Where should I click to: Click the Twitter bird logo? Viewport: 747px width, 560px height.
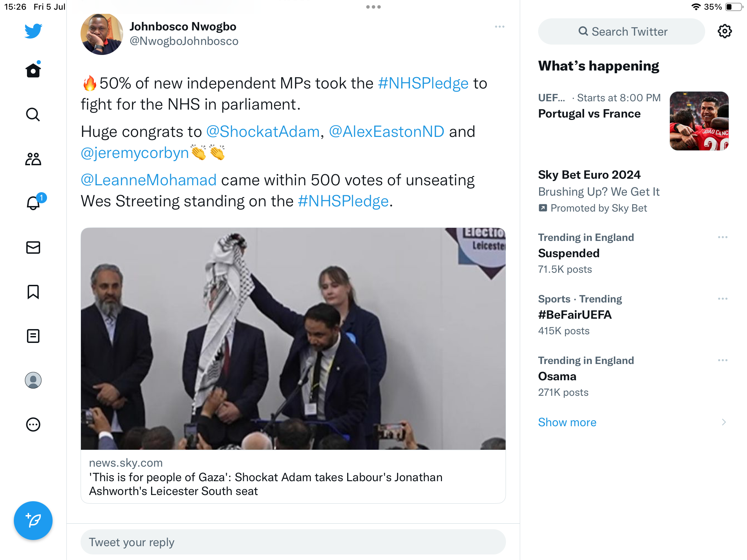[x=33, y=31]
